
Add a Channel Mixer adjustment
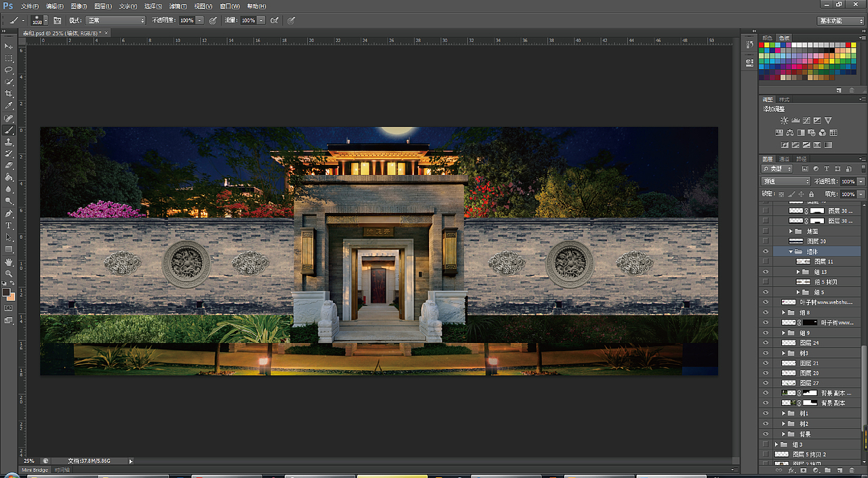tap(823, 132)
